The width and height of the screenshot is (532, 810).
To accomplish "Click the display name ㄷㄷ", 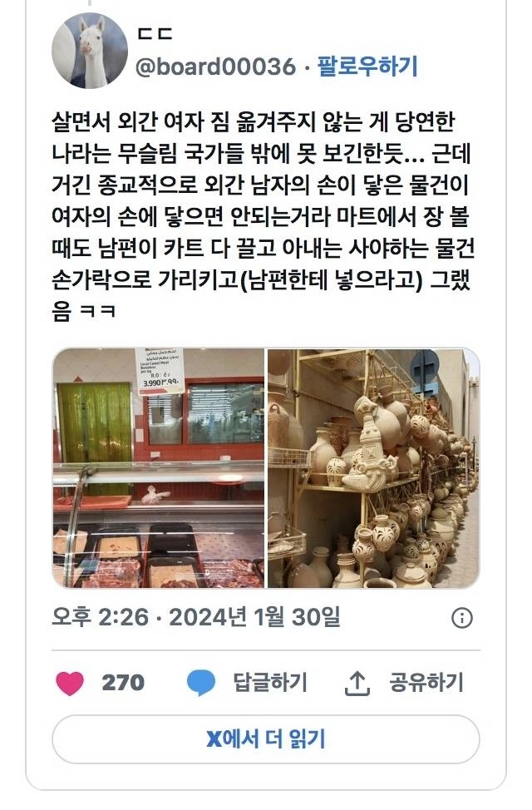I will pyautogui.click(x=155, y=34).
